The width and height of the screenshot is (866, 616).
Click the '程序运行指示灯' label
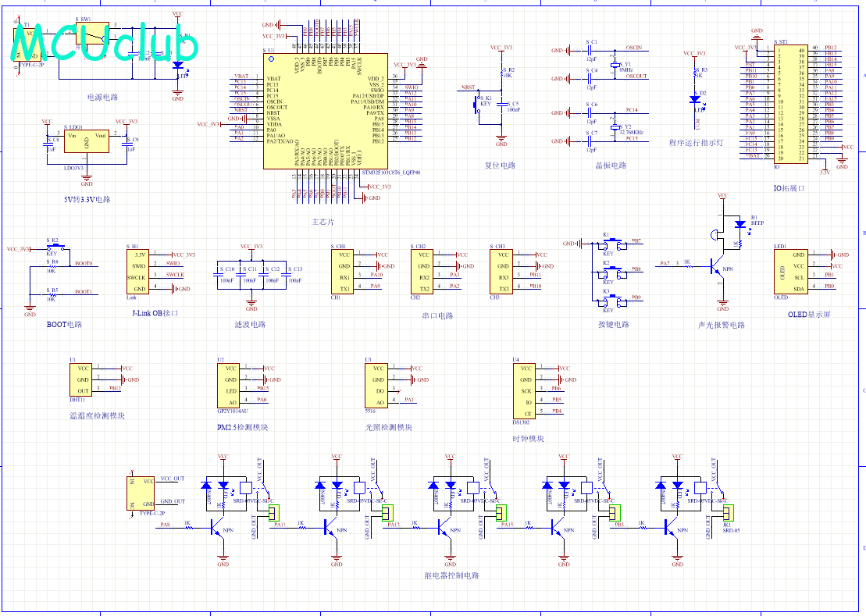pos(695,142)
